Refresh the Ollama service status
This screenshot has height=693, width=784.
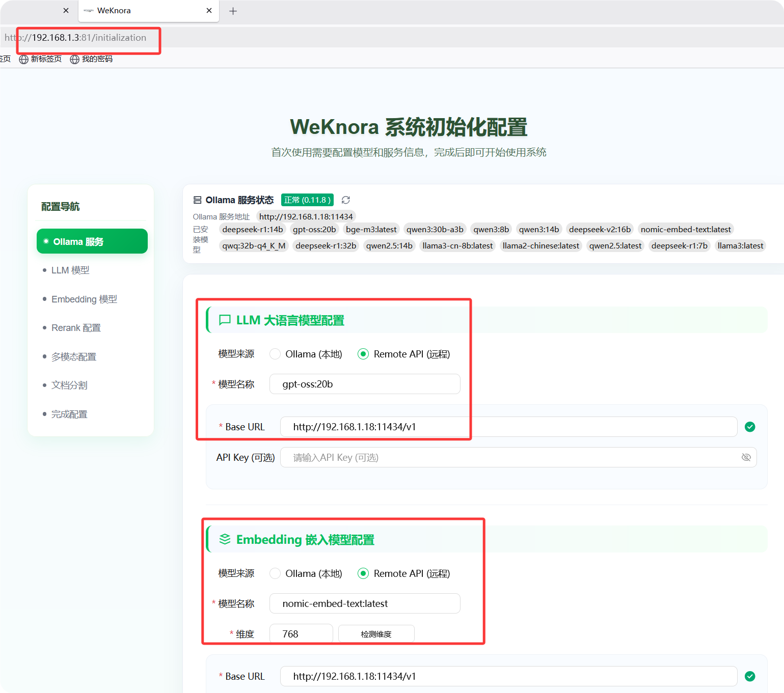(345, 200)
